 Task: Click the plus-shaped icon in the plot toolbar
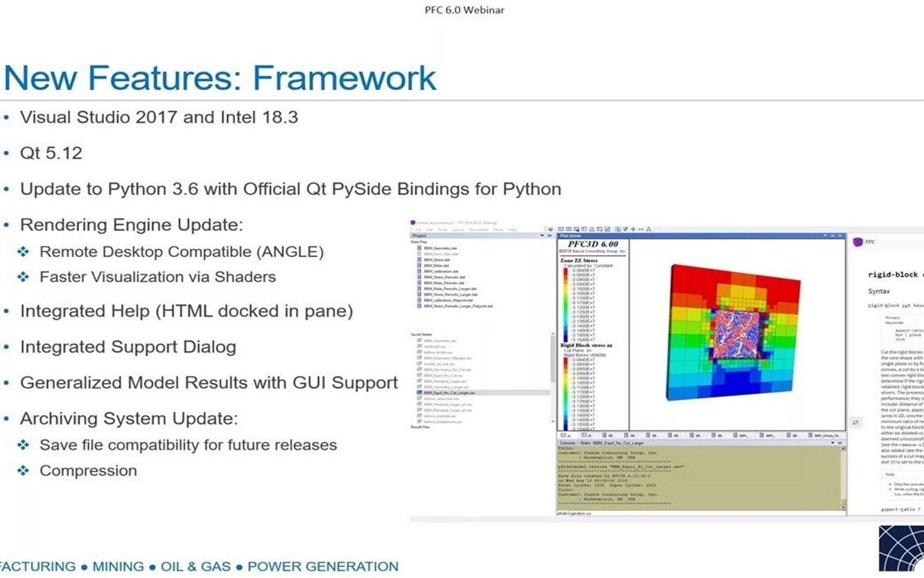tap(633, 229)
